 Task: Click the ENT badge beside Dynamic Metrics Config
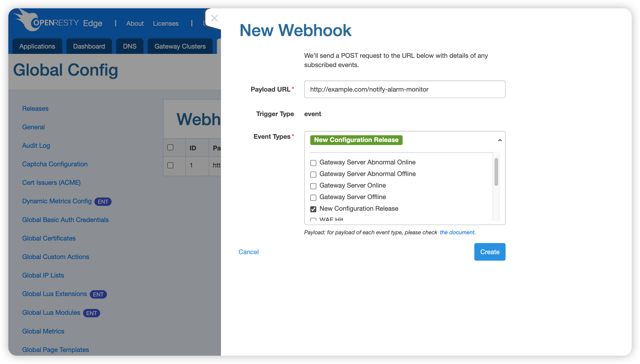point(103,202)
